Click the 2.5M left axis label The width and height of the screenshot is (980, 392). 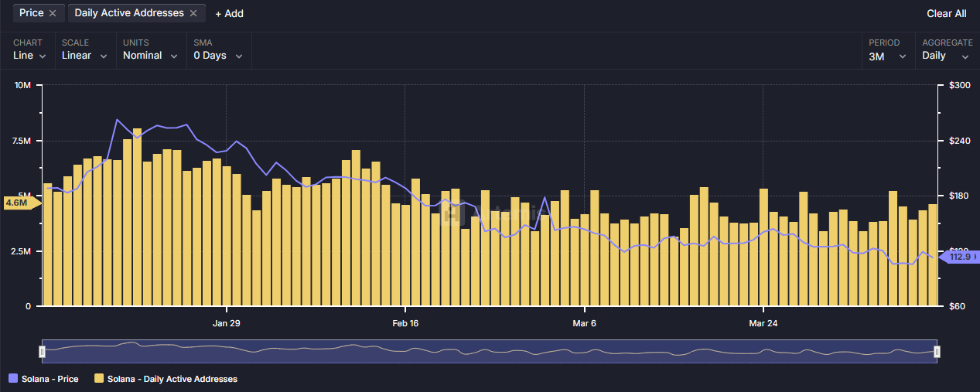point(21,251)
